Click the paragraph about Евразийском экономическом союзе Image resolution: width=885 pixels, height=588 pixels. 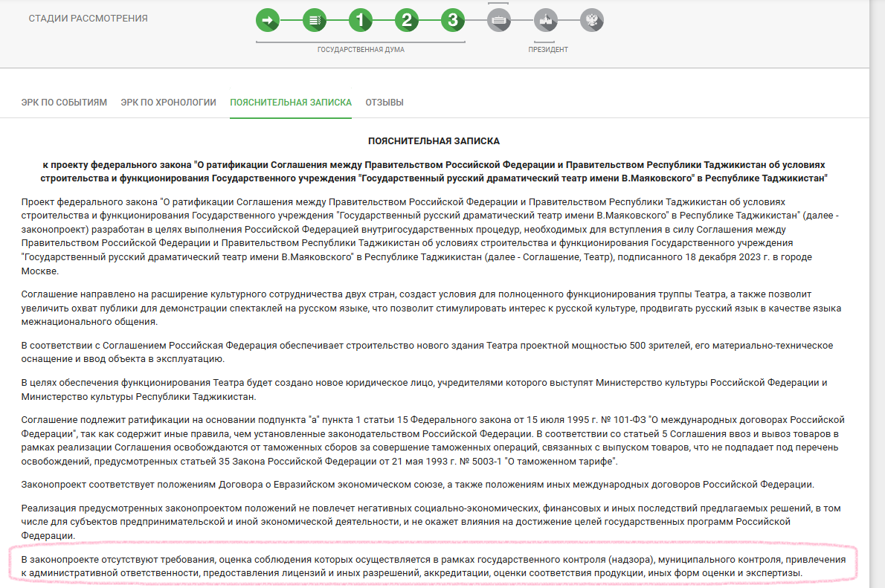point(417,485)
